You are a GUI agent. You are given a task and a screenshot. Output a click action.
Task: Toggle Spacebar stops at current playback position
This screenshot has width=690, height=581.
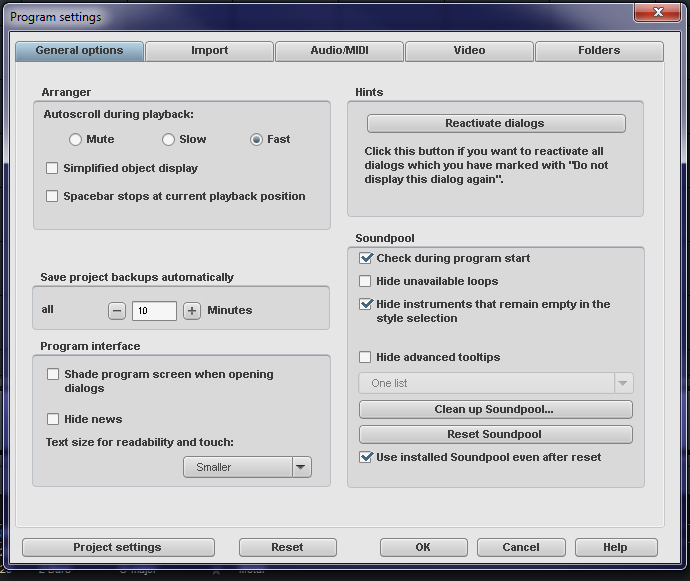pos(52,196)
